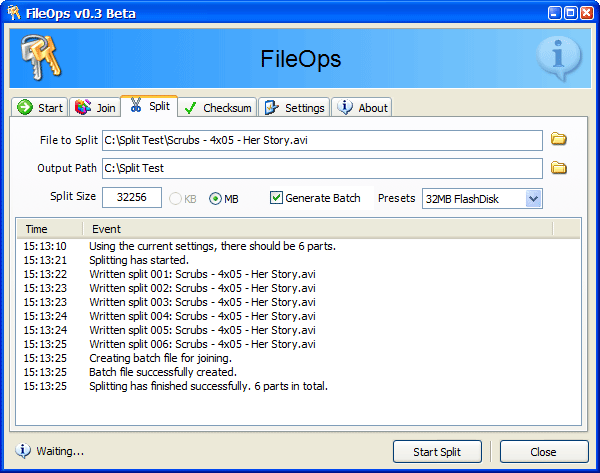
Task: Click the Close button at the bottom
Action: (x=543, y=452)
